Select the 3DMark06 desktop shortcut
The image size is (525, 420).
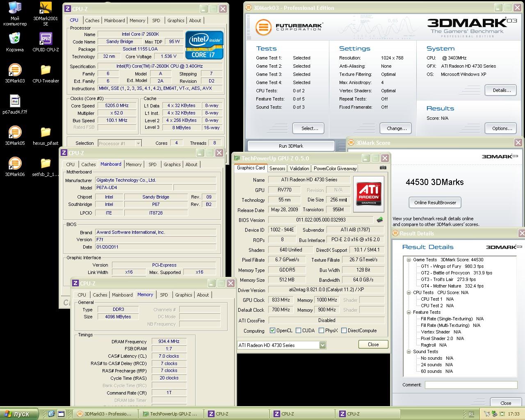tap(15, 167)
